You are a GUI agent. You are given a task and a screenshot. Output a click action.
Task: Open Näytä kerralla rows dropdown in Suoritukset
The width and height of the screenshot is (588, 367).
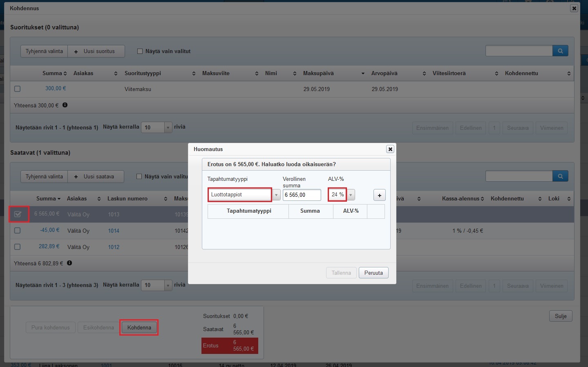[x=168, y=127]
